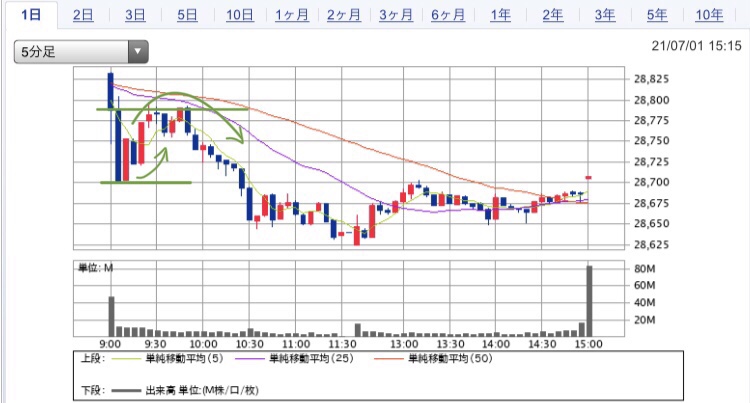Click the 28,700 price axis label

click(x=651, y=182)
